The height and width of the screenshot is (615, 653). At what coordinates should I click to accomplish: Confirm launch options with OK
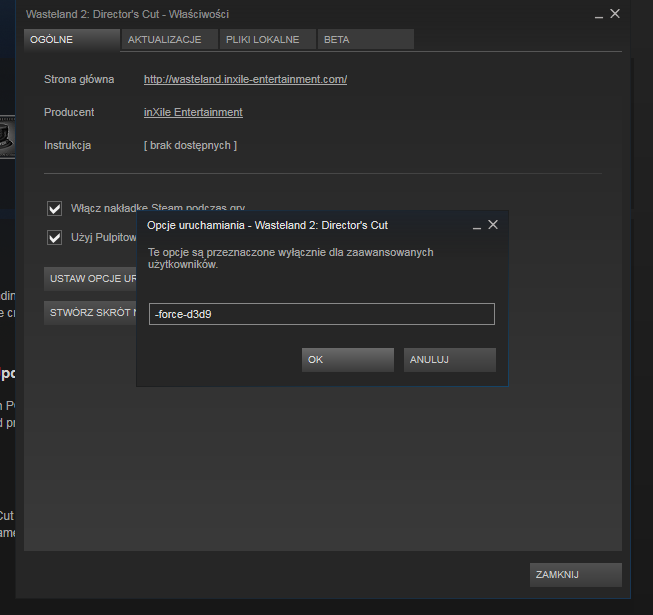pos(347,360)
